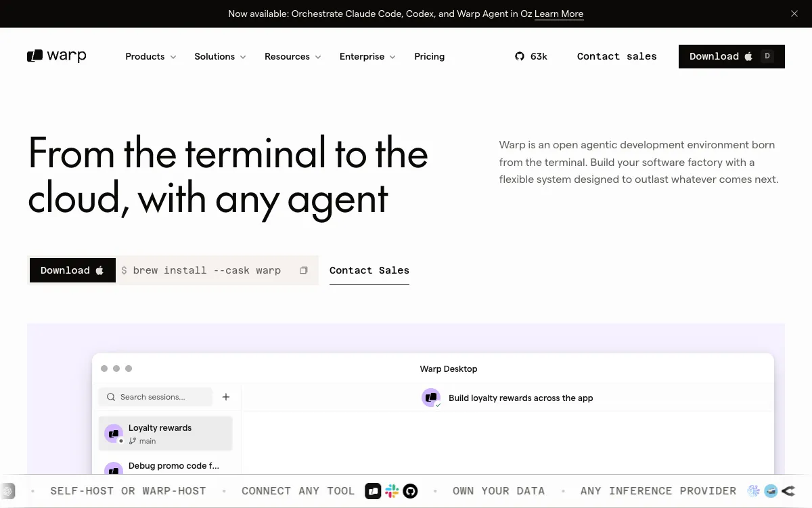Screen dimensions: 812x508
Task: Click the OpenAI icon in bottom ticker
Action: (x=7, y=491)
